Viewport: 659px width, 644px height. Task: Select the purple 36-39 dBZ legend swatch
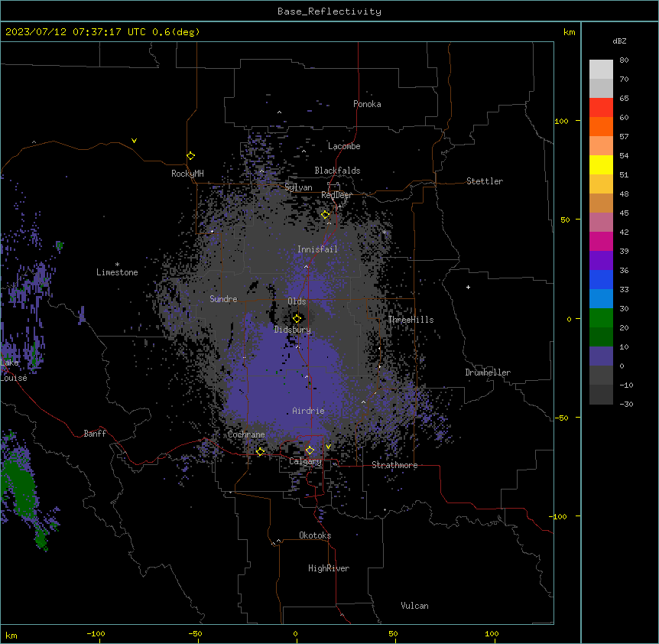(601, 261)
